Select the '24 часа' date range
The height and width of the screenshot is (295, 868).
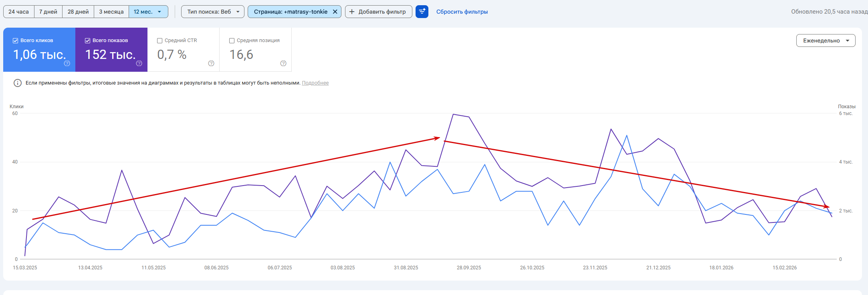[18, 12]
